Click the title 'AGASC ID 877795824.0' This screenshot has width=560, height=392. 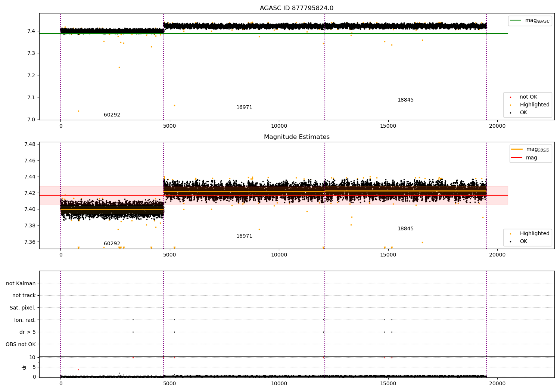click(296, 8)
